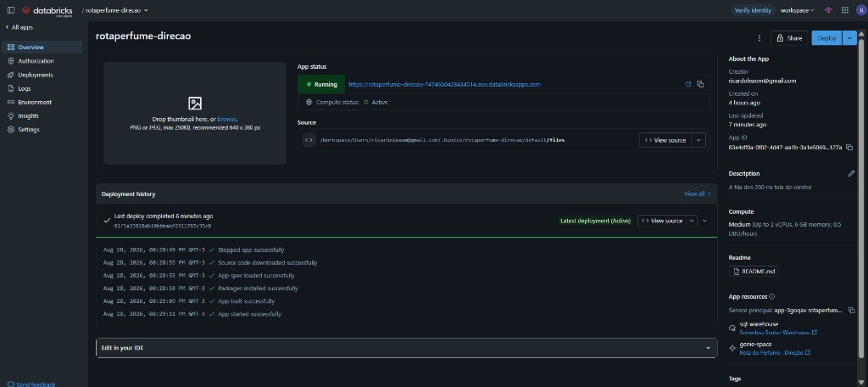Open app URL in new tab icon
This screenshot has width=868, height=387.
coord(688,84)
